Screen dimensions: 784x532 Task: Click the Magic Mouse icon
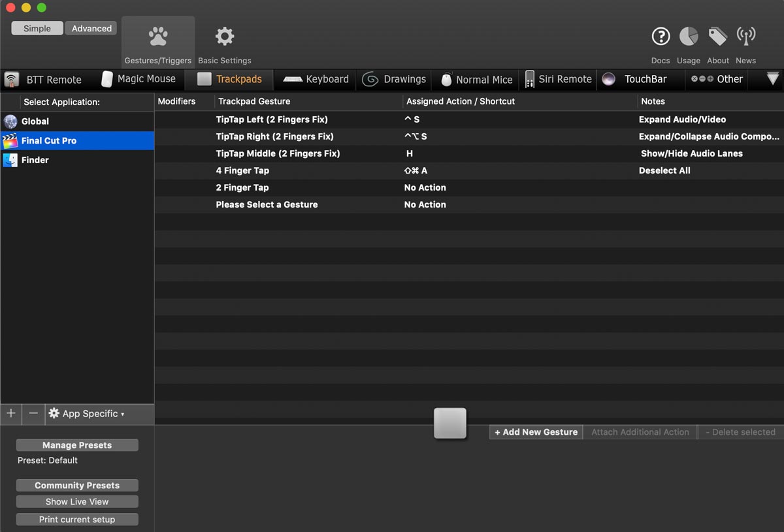tap(107, 79)
